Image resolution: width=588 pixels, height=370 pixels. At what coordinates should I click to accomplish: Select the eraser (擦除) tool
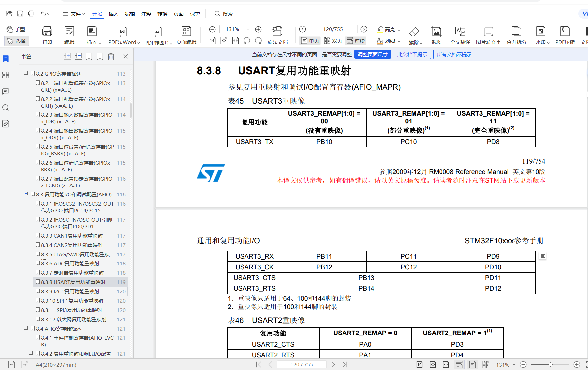[x=414, y=32]
